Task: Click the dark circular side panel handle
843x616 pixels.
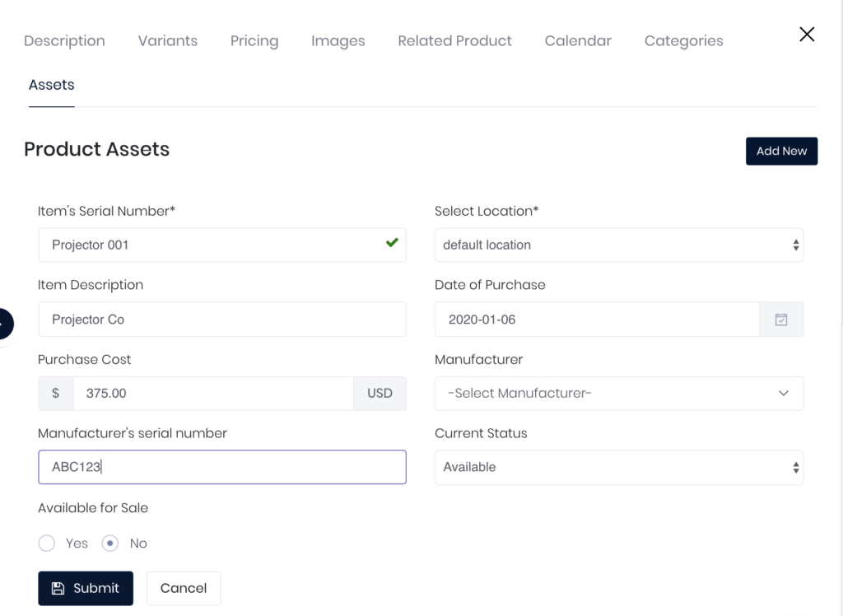Action: click(x=5, y=324)
